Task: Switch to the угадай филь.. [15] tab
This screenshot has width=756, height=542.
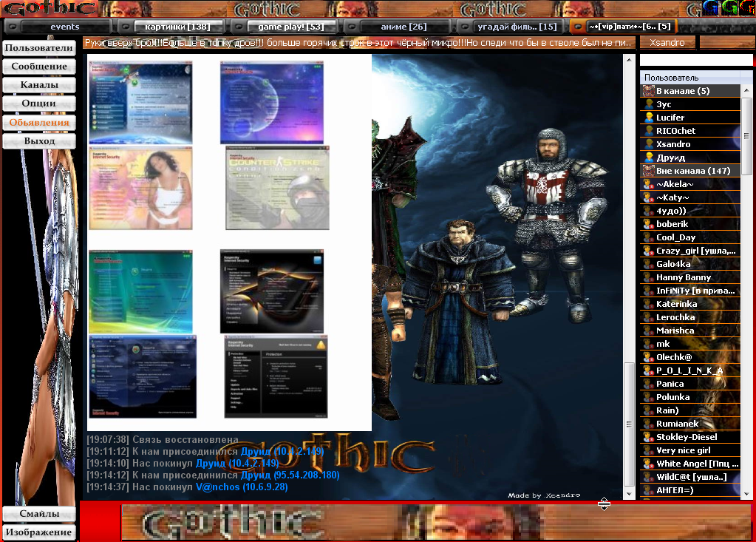Action: [517, 27]
